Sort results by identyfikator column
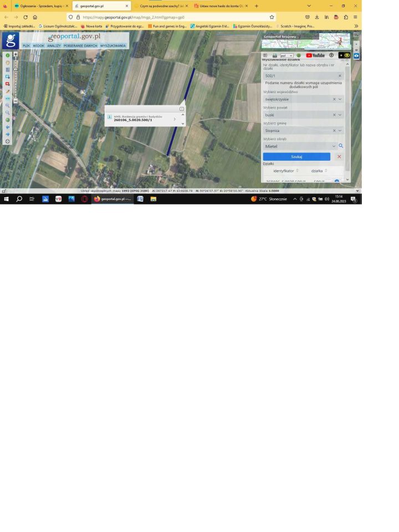The height and width of the screenshot is (532, 399). coord(286,171)
